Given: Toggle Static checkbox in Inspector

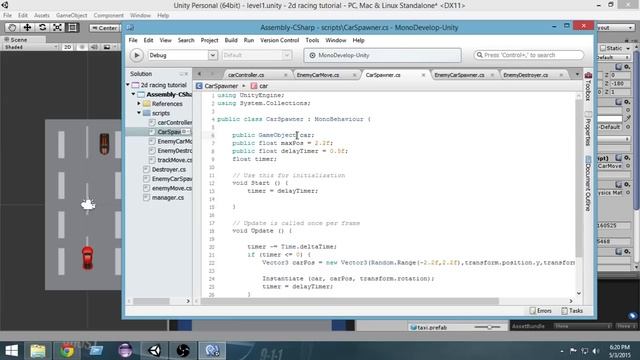Looking at the screenshot, I should 603,48.
